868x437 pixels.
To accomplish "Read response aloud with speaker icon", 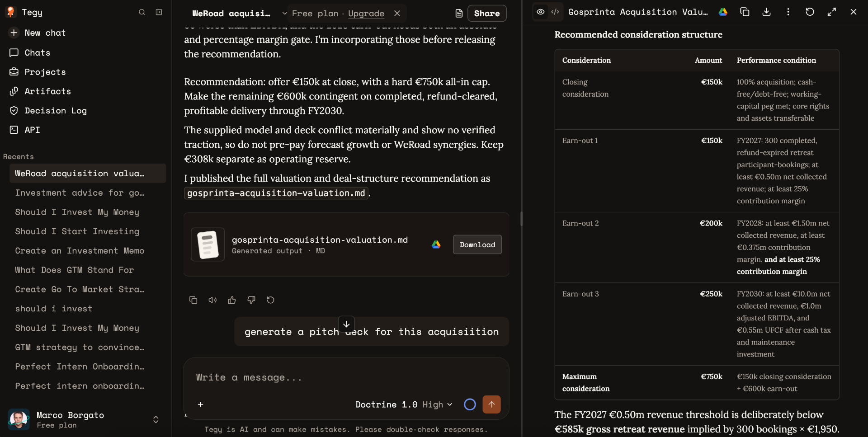I will 212,300.
